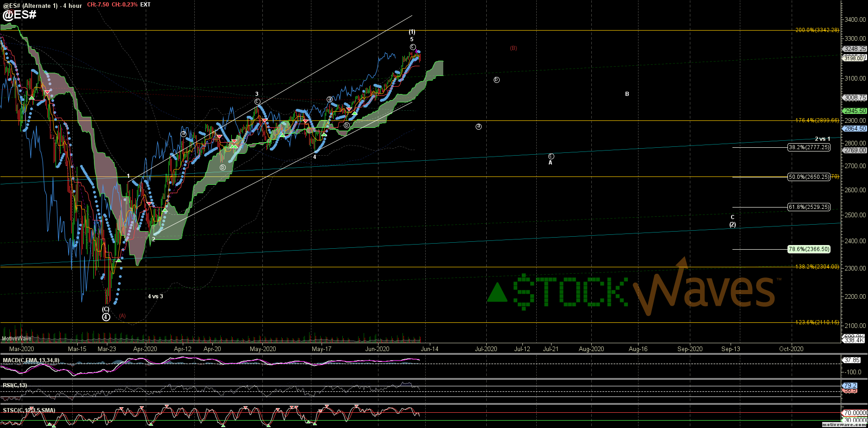This screenshot has width=868, height=428.
Task: Click the circled c marker below wave 5
Action: coord(412,47)
